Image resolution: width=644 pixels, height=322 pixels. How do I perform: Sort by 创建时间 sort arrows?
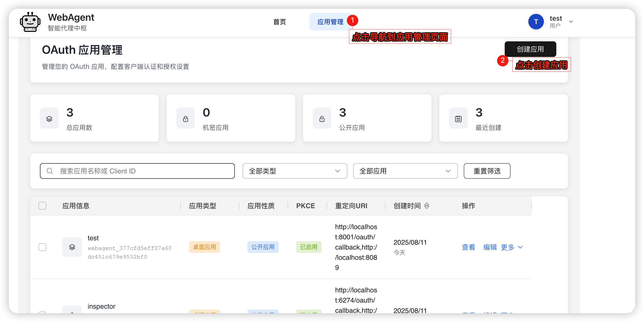point(427,206)
